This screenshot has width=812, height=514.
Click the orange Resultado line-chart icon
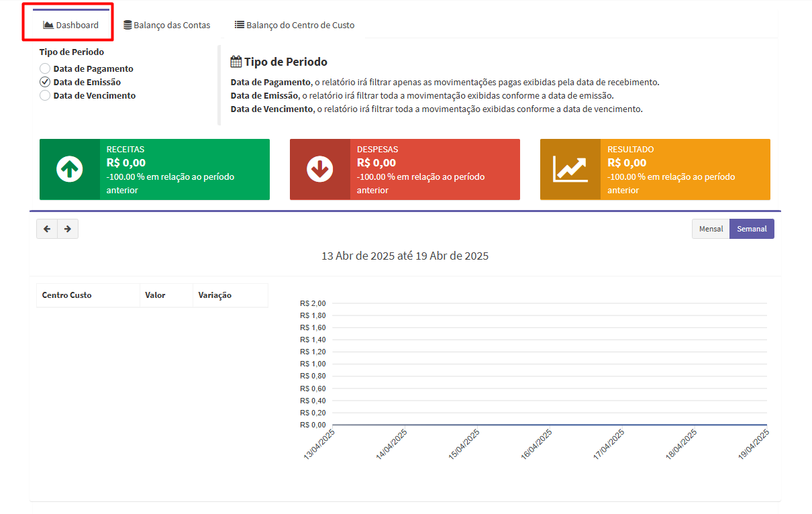[570, 169]
